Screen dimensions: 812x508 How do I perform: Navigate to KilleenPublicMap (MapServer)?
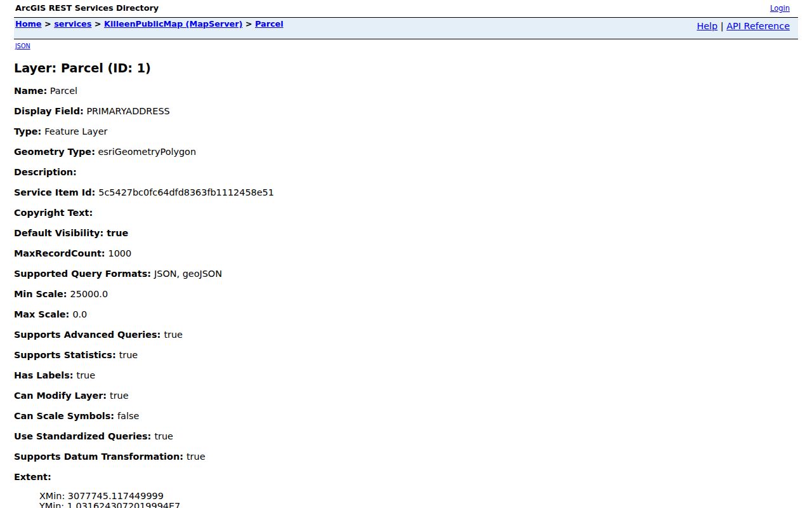point(173,24)
